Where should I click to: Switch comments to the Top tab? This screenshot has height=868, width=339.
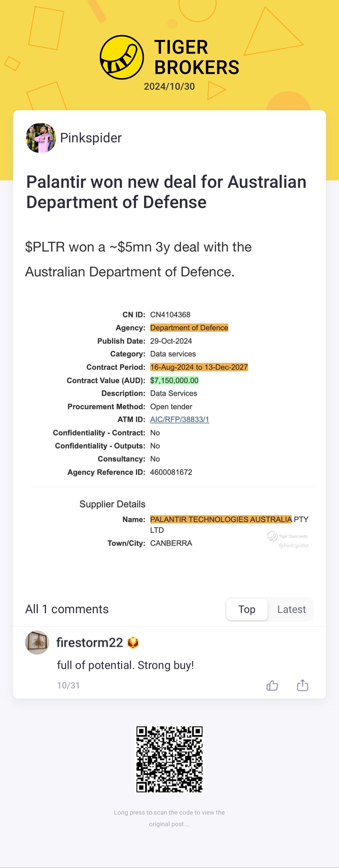point(247,609)
